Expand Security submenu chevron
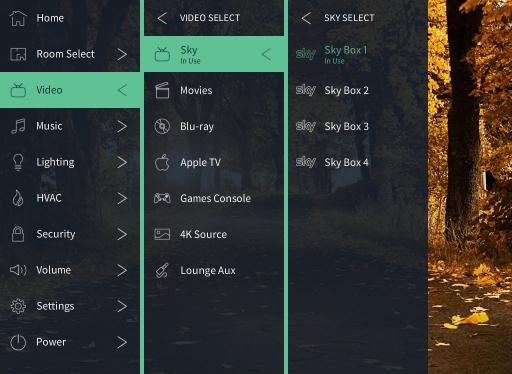Viewport: 512px width, 374px height. 122,234
